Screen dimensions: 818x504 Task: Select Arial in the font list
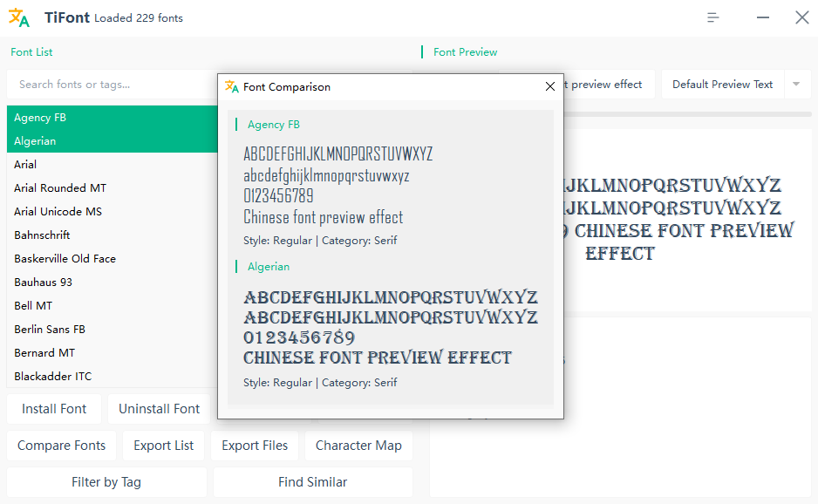tap(25, 164)
